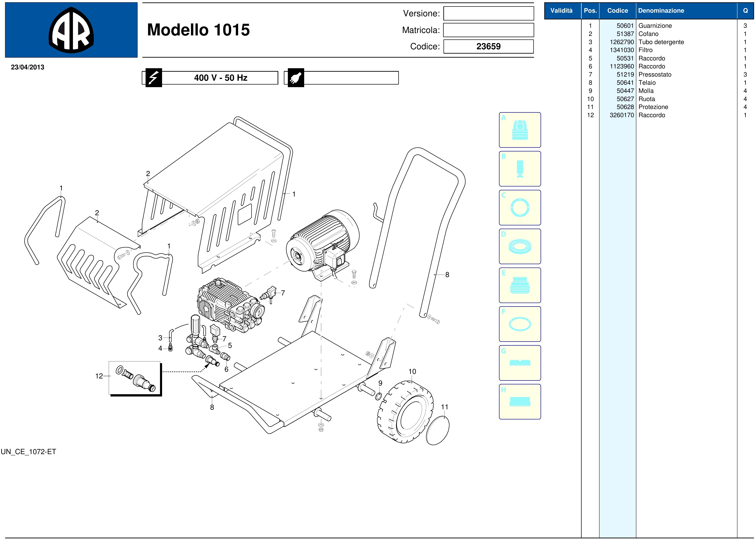The image size is (756, 539).
Task: Open kit C ring gasket tile
Action: pyautogui.click(x=520, y=208)
